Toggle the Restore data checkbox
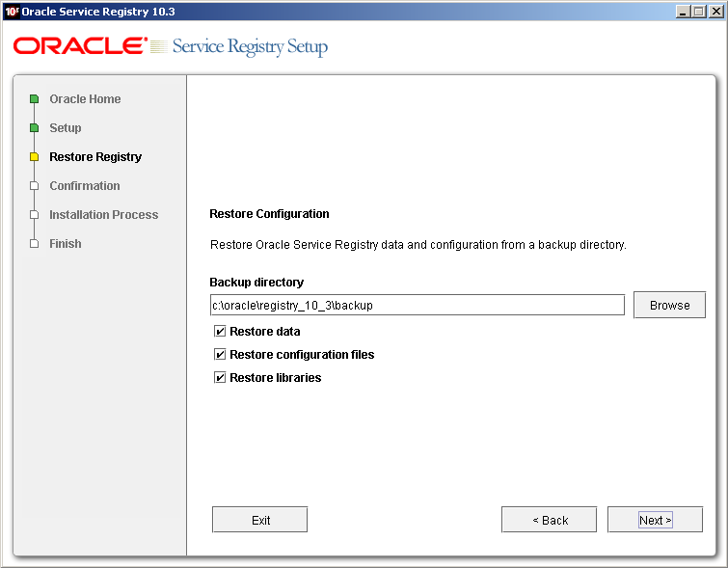Screen dimensions: 728x568 pos(220,331)
